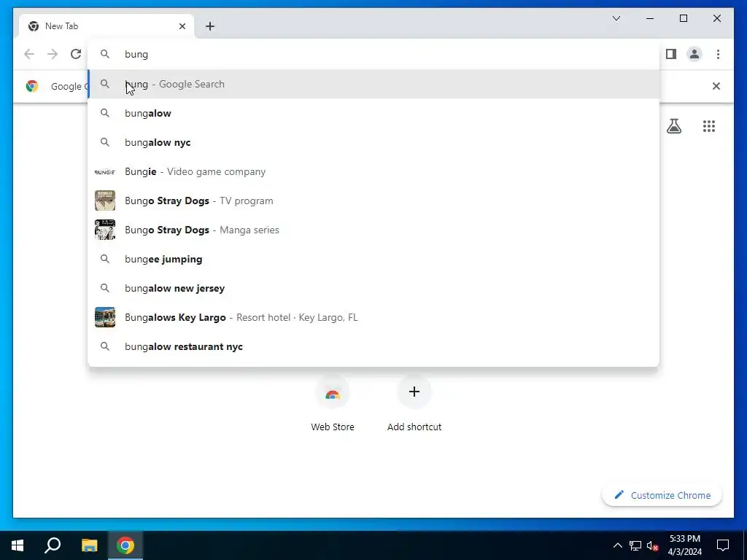747x560 pixels.
Task: Select 'bungalow new jersey' suggestion
Action: coord(373,288)
